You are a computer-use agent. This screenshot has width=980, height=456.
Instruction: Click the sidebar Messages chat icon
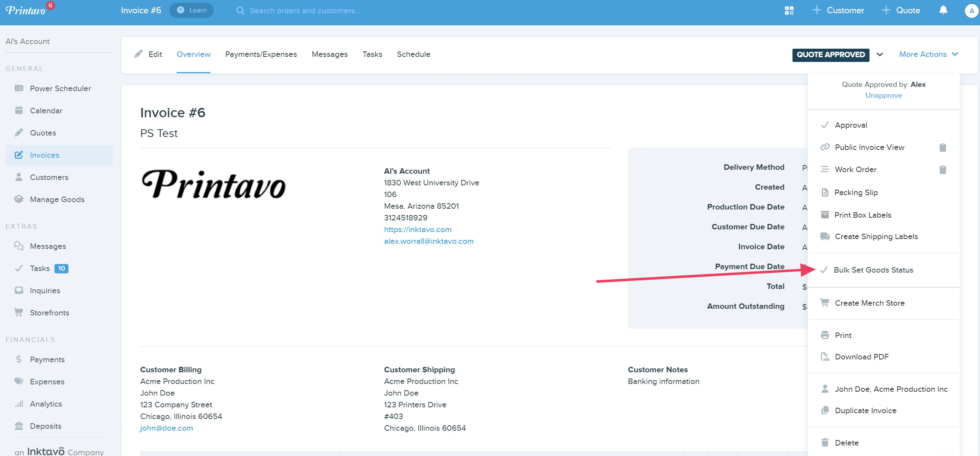(x=19, y=246)
